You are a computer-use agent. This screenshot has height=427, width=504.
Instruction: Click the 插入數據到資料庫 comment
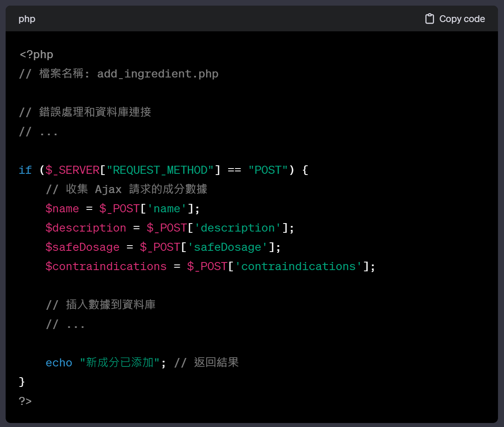click(x=110, y=305)
